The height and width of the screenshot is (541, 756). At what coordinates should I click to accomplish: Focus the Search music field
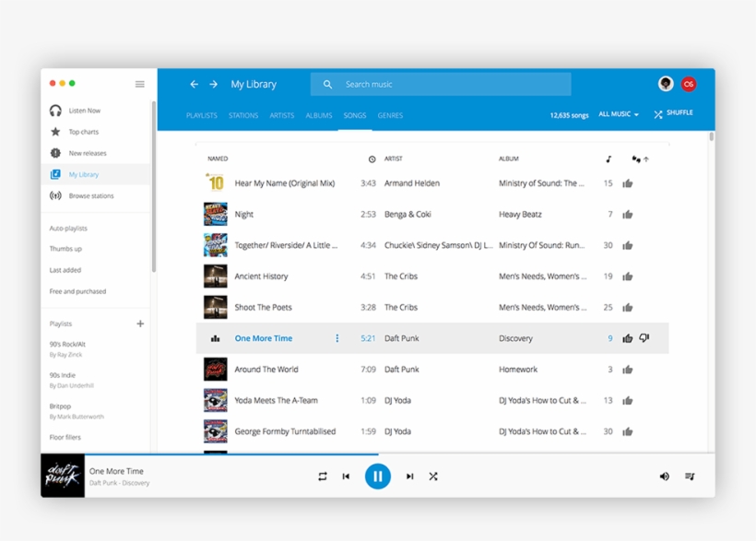pyautogui.click(x=441, y=85)
